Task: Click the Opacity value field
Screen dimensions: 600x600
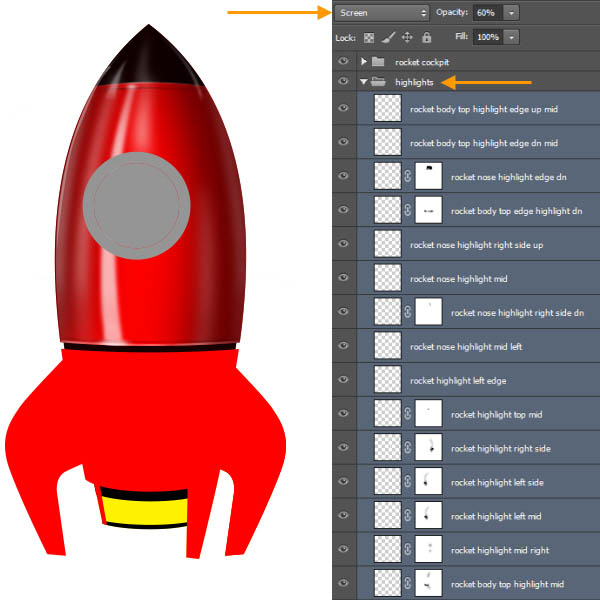Action: (485, 12)
